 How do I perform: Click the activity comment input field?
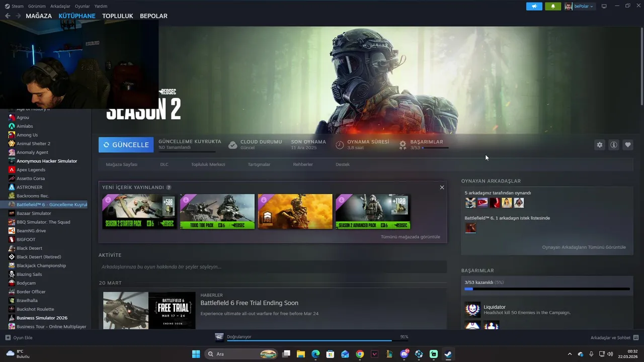tap(273, 267)
